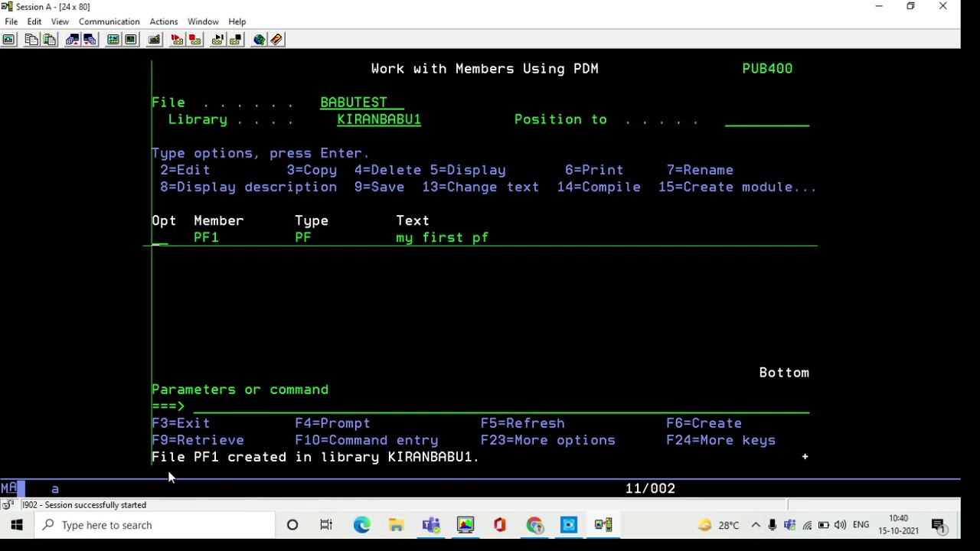The width and height of the screenshot is (980, 551).
Task: Click the PUB400 system name
Action: [767, 69]
